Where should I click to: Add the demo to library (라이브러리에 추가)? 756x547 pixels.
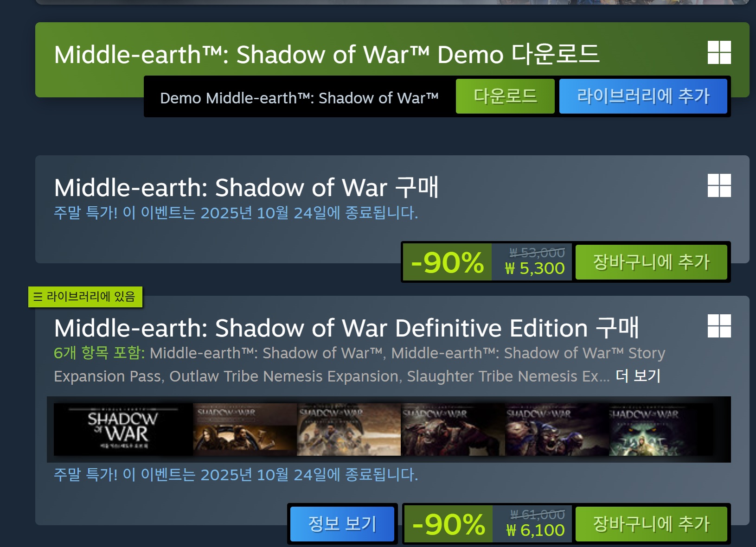[643, 96]
